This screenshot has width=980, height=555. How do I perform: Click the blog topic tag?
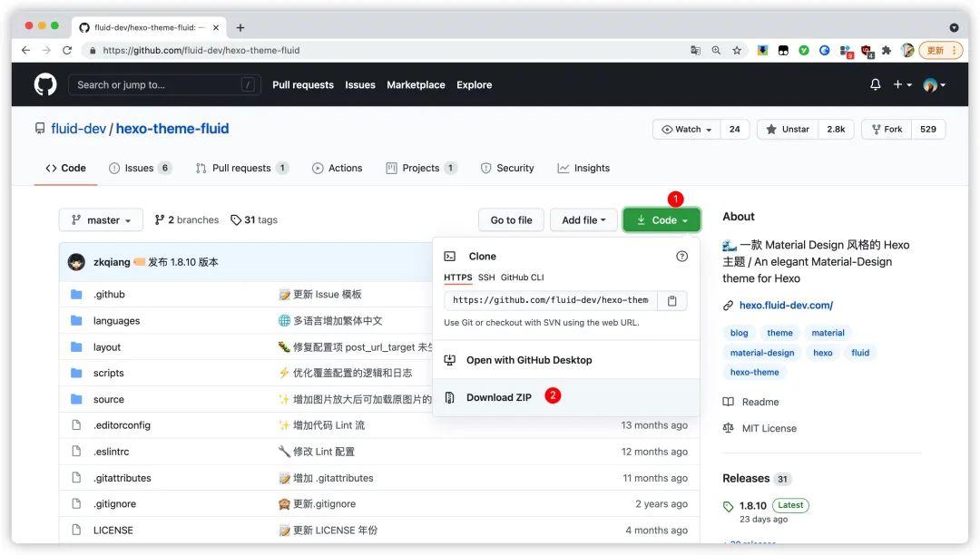pyautogui.click(x=739, y=333)
